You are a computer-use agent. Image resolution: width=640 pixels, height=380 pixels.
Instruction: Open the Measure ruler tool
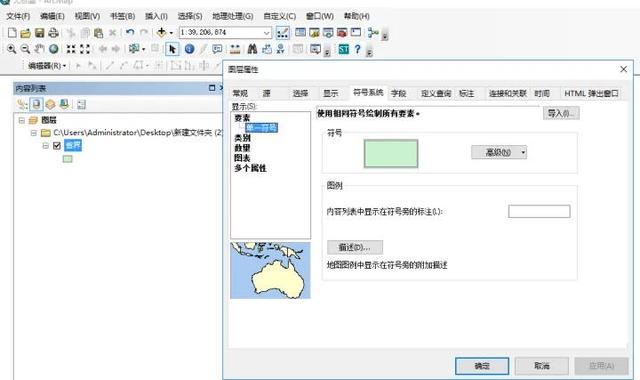[x=235, y=49]
